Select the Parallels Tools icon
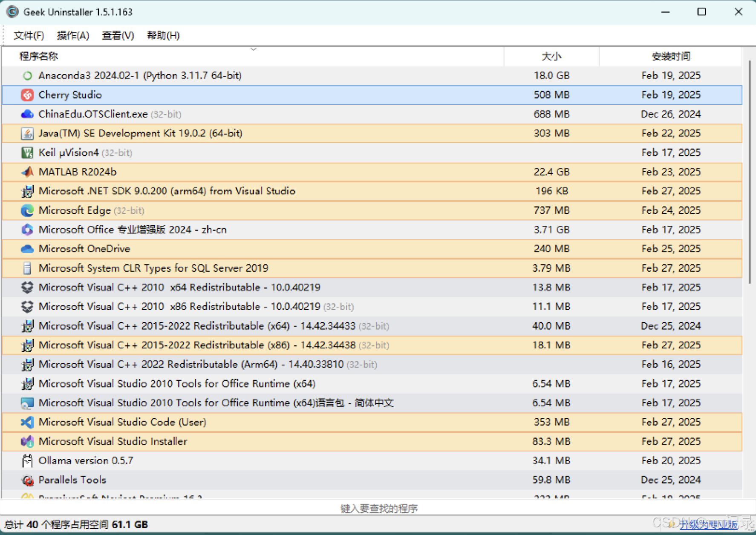 coord(27,480)
